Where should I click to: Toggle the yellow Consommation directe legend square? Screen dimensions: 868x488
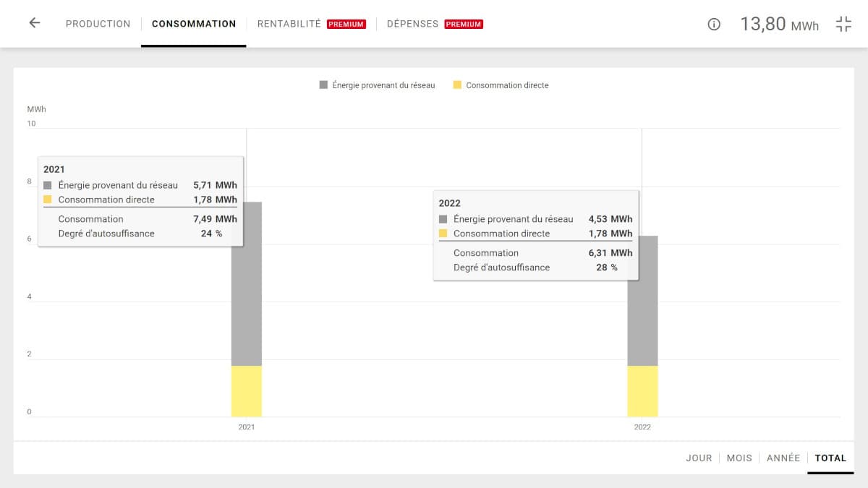(x=457, y=85)
